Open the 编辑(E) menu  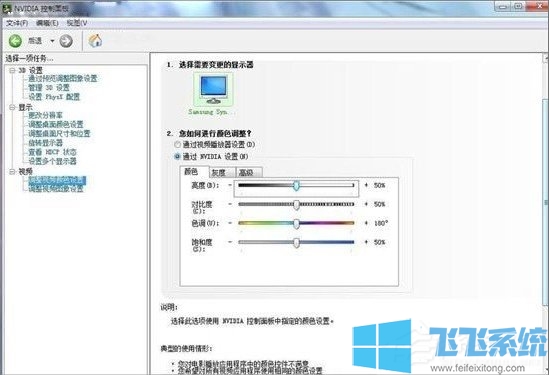47,23
